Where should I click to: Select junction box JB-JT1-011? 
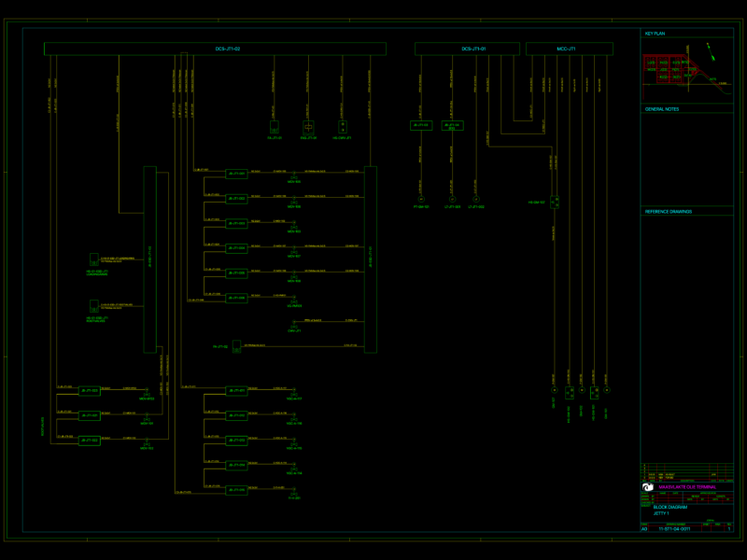(x=236, y=390)
